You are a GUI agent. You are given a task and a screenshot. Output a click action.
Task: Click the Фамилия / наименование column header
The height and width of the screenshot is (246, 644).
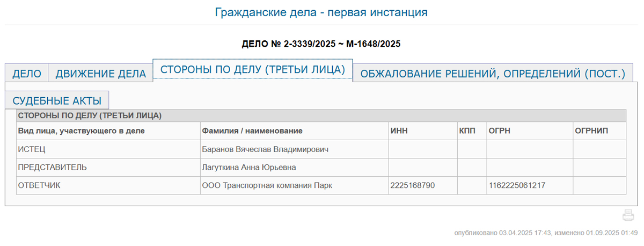252,131
